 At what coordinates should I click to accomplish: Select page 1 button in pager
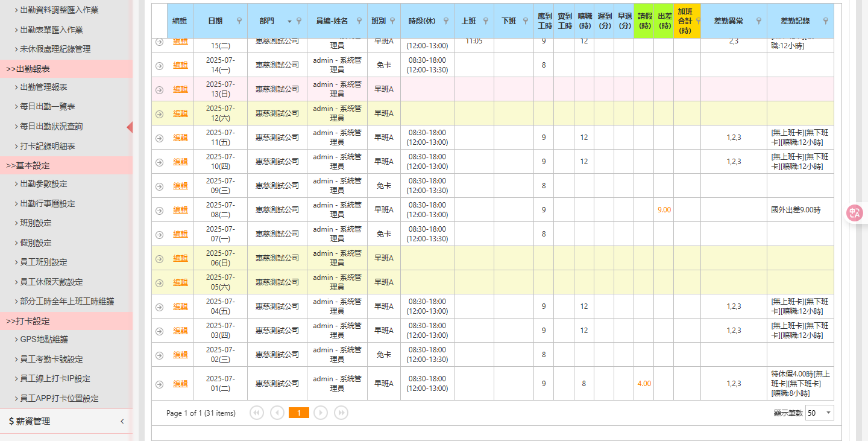(299, 413)
